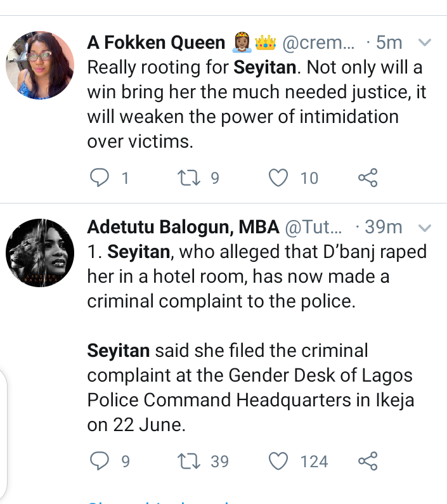The width and height of the screenshot is (447, 504).
Task: Share Adetutu Balogun's tweet
Action: click(x=368, y=461)
